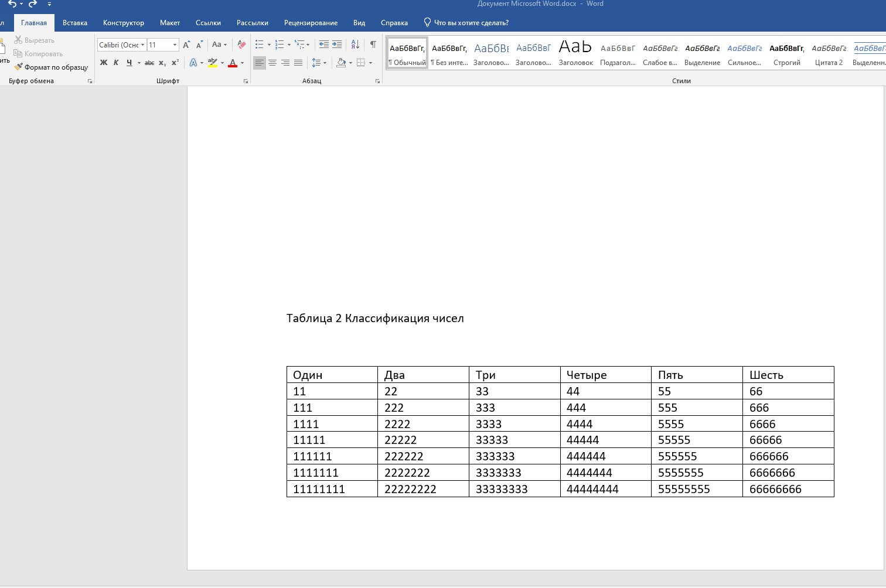
Task: Adjust line and paragraph spacing
Action: tap(316, 63)
